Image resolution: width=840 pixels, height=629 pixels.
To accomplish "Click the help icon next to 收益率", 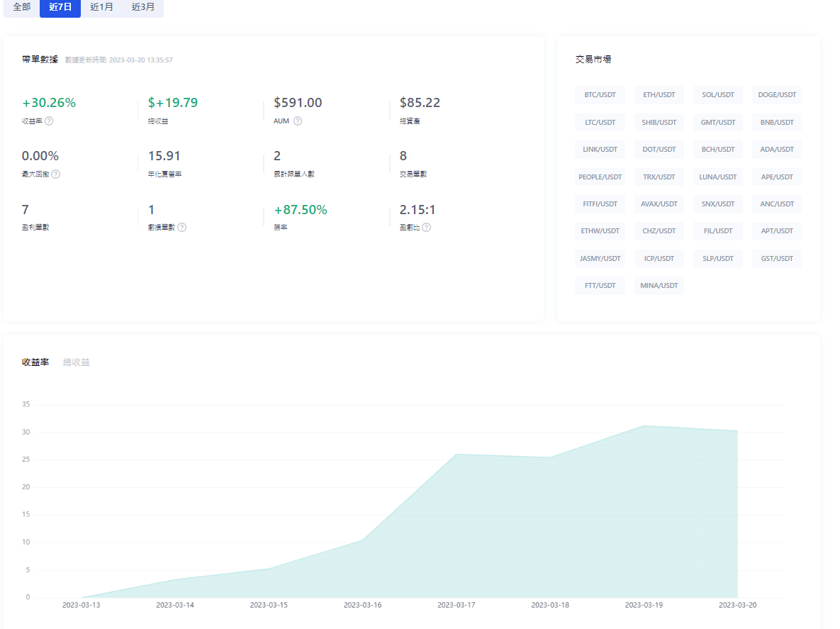I will 49,121.
